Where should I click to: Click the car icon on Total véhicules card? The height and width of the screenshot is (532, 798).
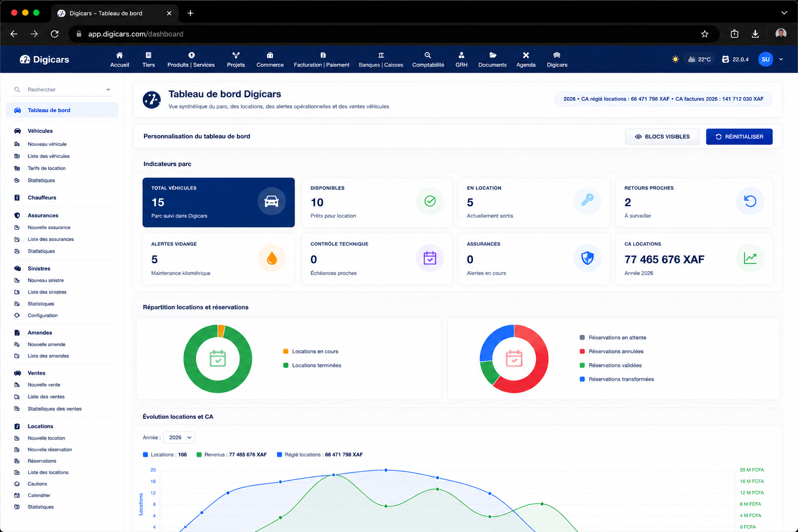click(272, 202)
